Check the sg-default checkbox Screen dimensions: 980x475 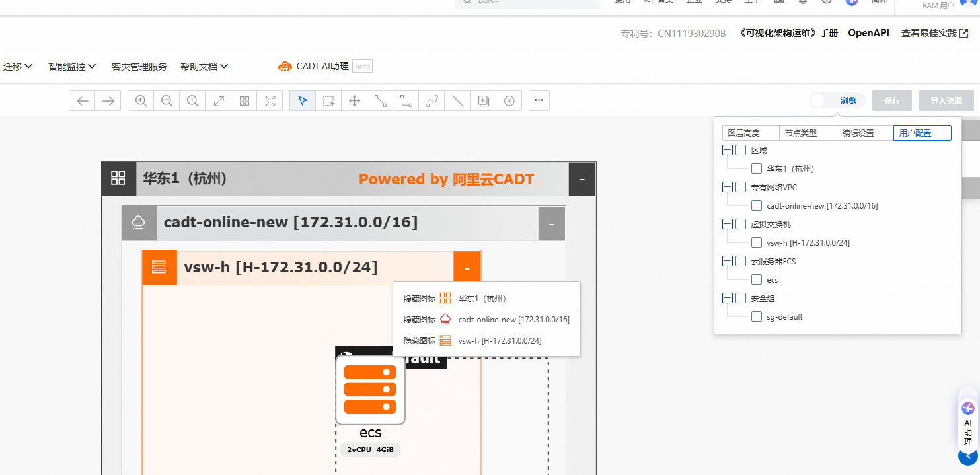pos(757,316)
